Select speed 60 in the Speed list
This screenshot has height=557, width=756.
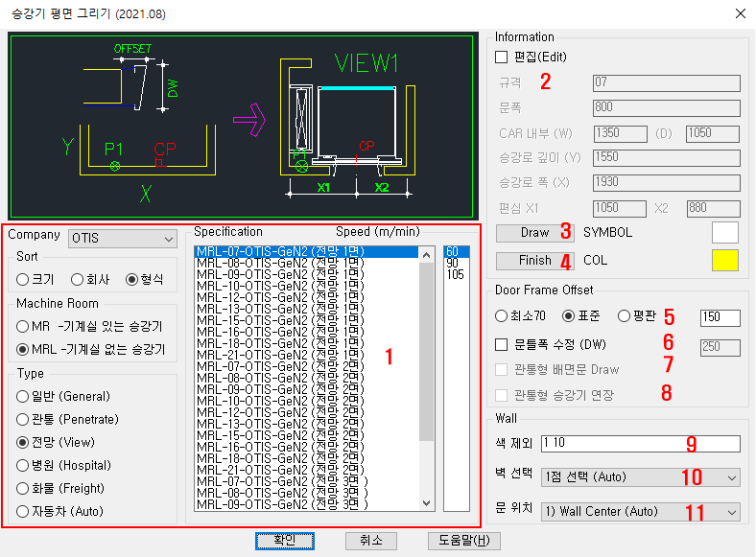(456, 251)
